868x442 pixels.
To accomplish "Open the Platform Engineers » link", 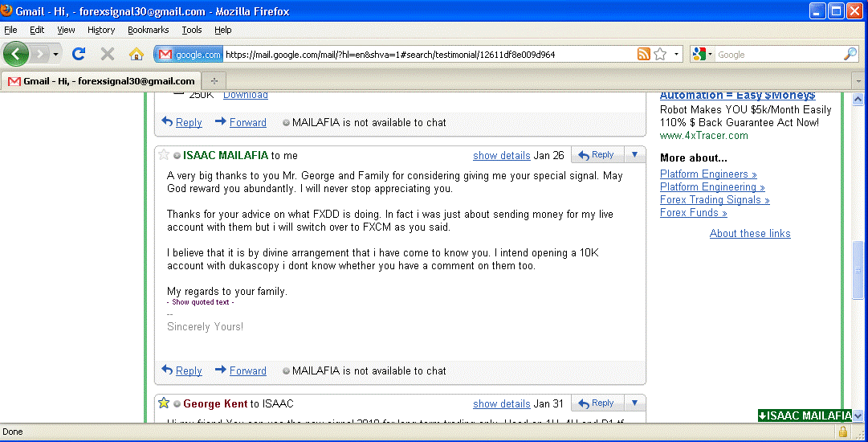I will tap(708, 174).
